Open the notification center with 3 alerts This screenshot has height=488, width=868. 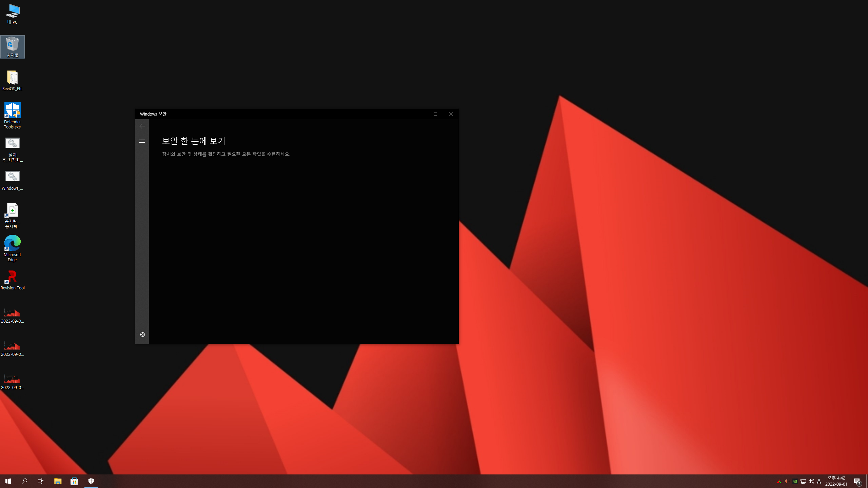coord(857,481)
